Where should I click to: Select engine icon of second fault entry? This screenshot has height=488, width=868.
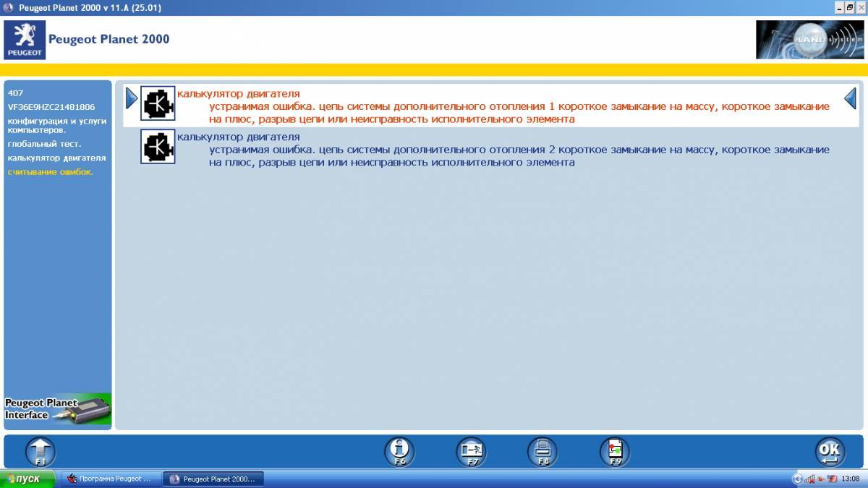coord(158,146)
